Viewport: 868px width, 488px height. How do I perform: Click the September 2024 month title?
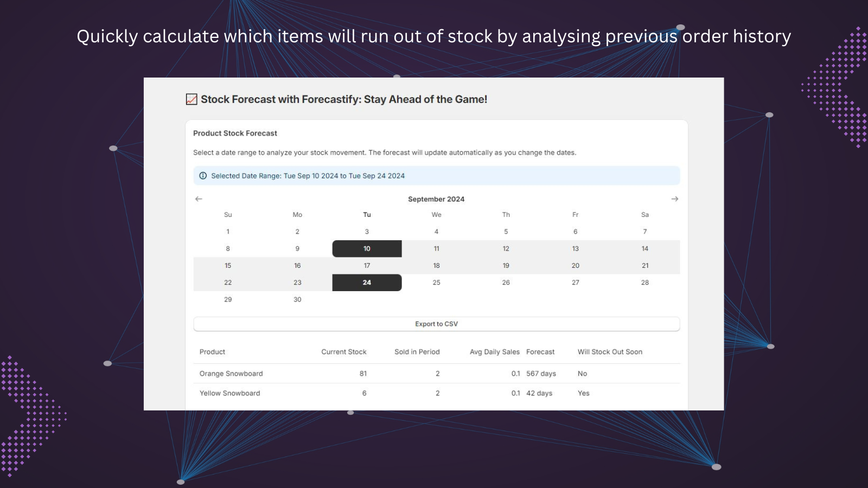436,199
